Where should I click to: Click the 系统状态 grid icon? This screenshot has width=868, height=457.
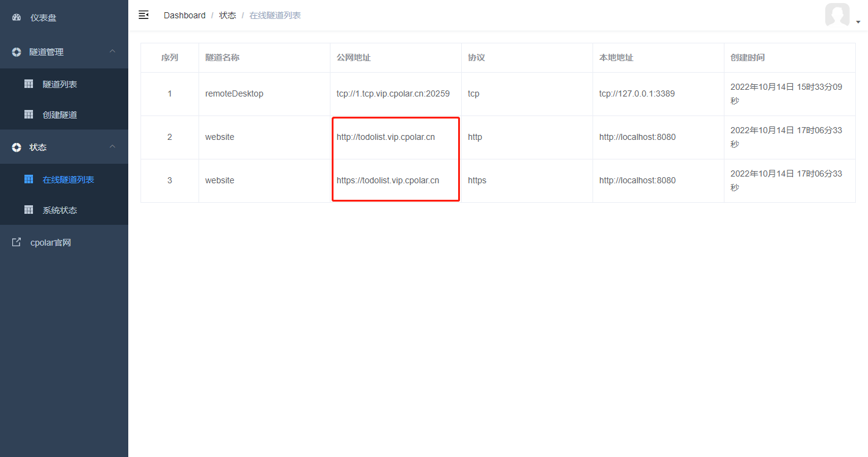point(28,210)
